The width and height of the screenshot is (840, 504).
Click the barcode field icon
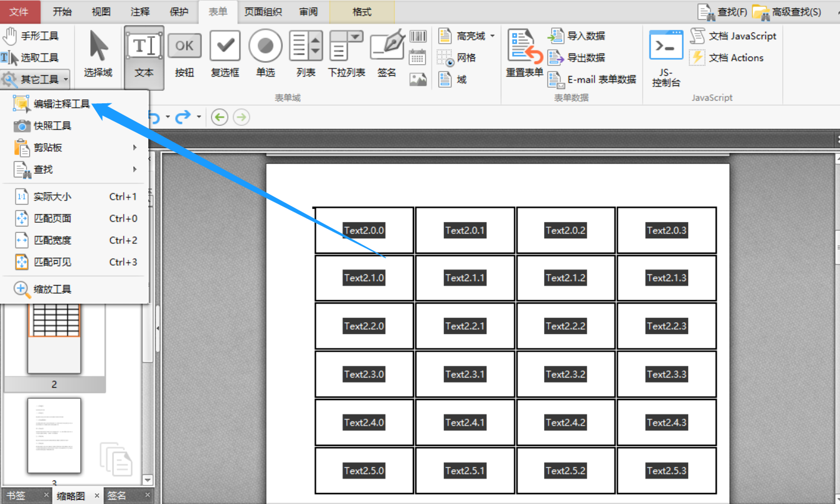click(418, 37)
